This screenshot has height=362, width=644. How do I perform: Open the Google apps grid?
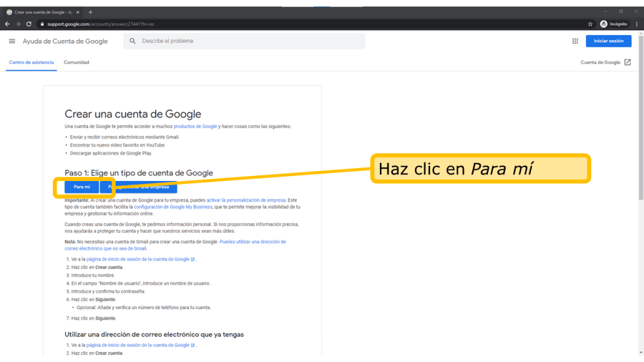575,41
